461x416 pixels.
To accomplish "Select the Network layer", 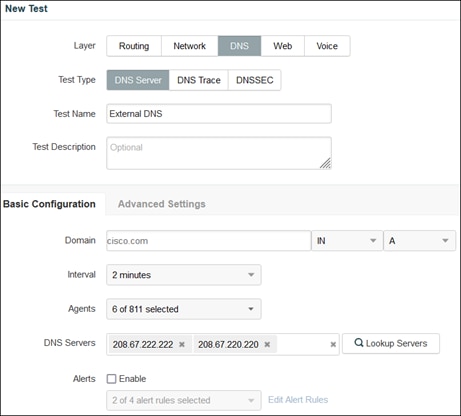I will click(190, 46).
